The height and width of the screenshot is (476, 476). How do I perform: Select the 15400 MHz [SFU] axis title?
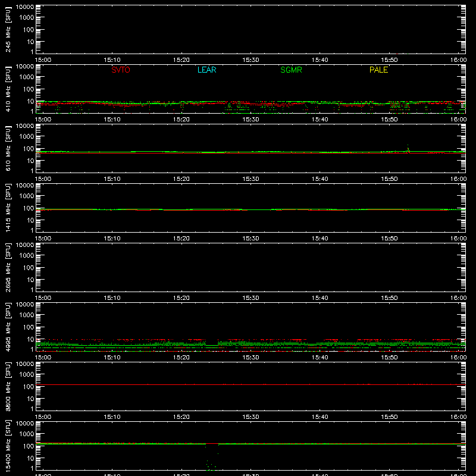(8, 446)
